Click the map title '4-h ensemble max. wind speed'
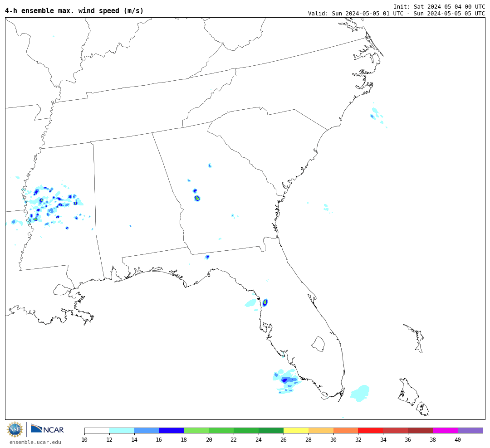 click(74, 10)
